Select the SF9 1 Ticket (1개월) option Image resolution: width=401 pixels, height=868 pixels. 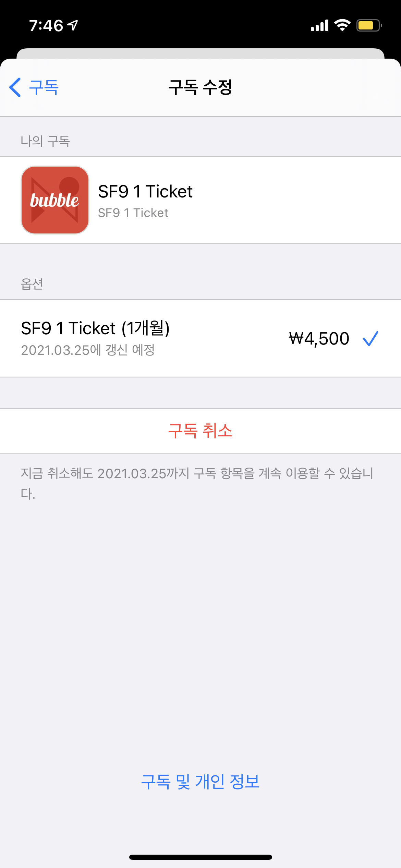(x=95, y=328)
